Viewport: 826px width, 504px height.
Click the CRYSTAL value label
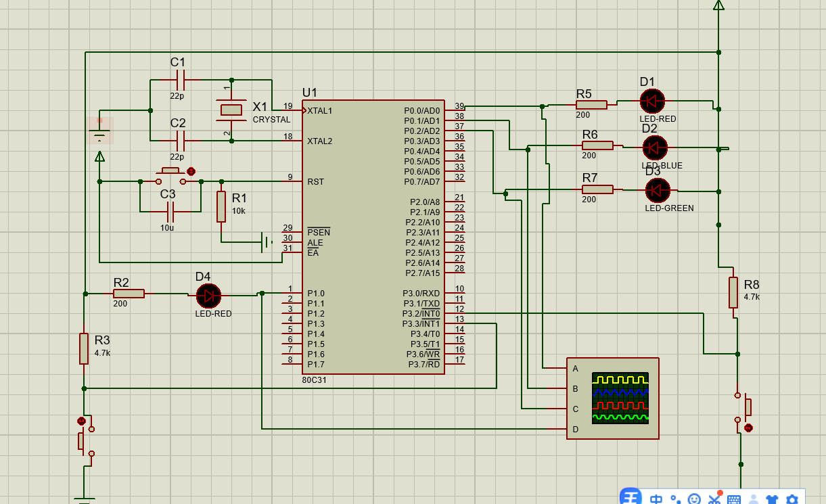point(271,120)
